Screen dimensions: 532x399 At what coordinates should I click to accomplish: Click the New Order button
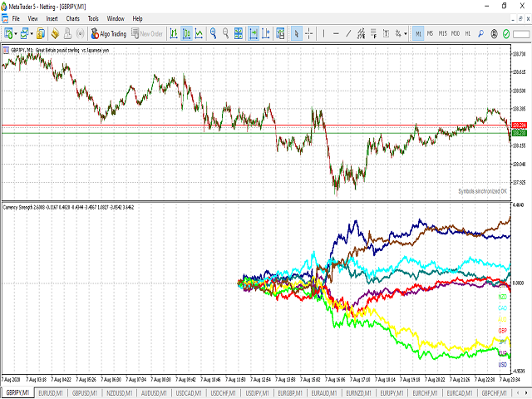tap(147, 33)
